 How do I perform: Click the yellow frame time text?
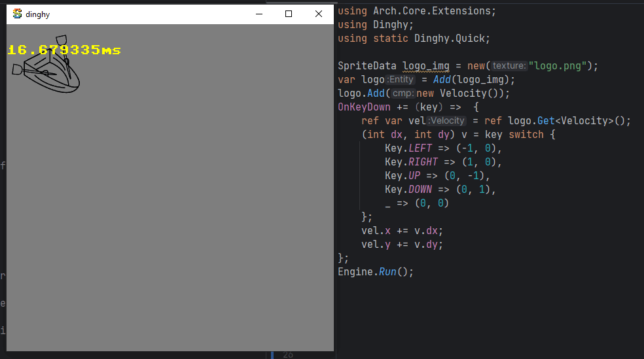pos(64,50)
